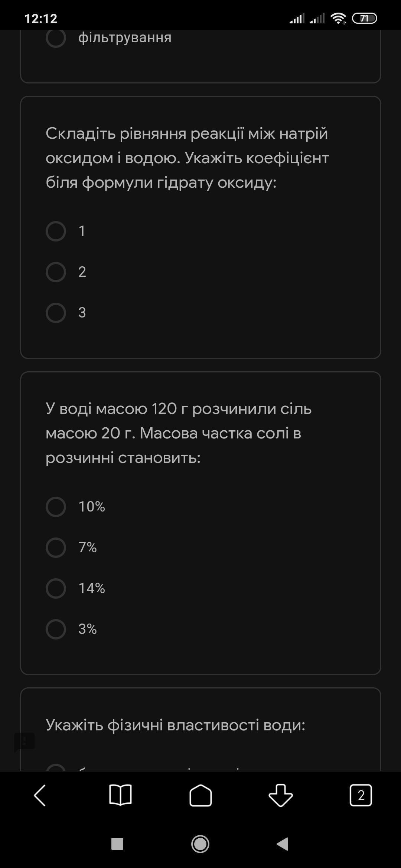The width and height of the screenshot is (401, 868).
Task: Select coefficient 1 radio option
Action: [56, 231]
